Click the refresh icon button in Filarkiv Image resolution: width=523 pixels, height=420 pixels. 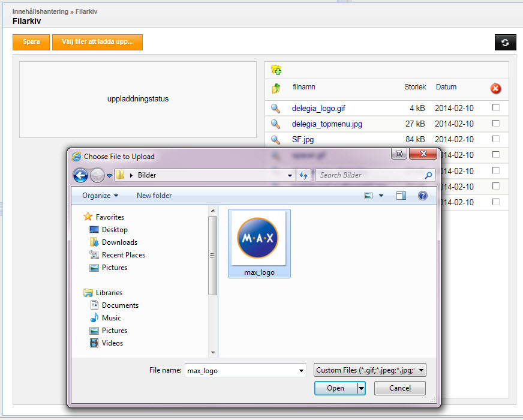pyautogui.click(x=505, y=43)
